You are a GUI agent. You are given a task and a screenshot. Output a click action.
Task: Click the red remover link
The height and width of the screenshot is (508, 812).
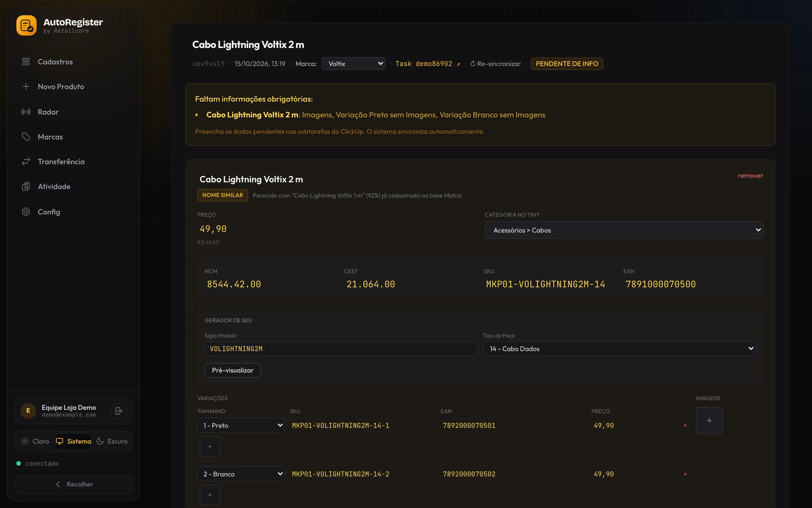[x=750, y=176]
